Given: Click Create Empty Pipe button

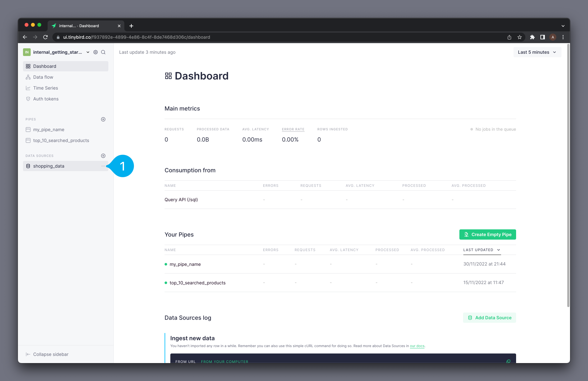Looking at the screenshot, I should pos(488,234).
